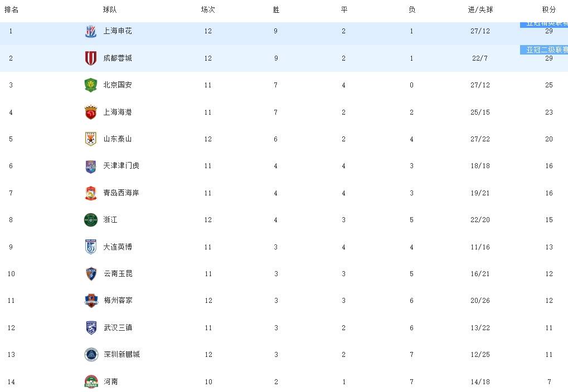The image size is (568, 392).
Task: Select the Shanghai Port red crest
Action: (90, 112)
